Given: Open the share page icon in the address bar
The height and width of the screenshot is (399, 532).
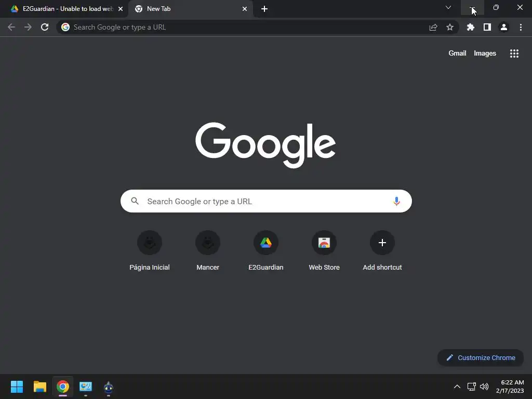Looking at the screenshot, I should pyautogui.click(x=433, y=28).
